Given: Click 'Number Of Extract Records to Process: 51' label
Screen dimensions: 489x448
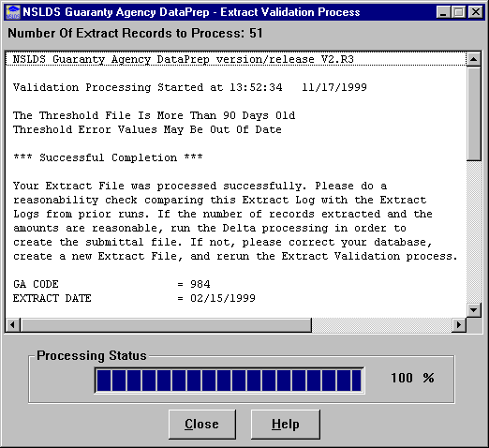Looking at the screenshot, I should (x=135, y=33).
